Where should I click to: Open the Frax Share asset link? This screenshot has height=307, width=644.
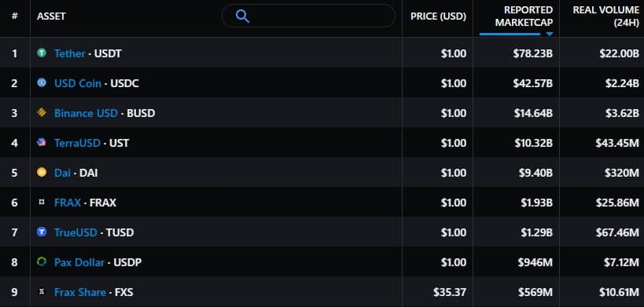point(80,292)
